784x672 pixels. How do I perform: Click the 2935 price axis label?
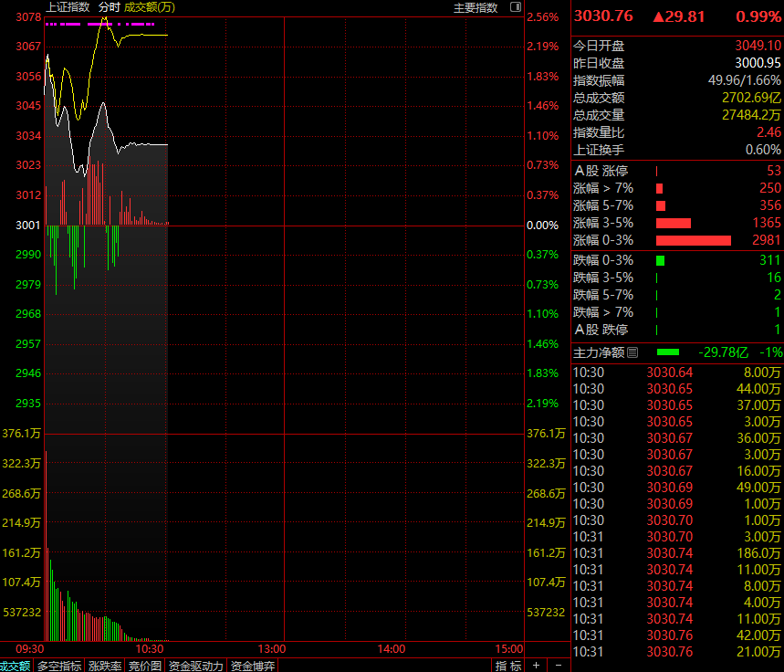click(x=28, y=404)
